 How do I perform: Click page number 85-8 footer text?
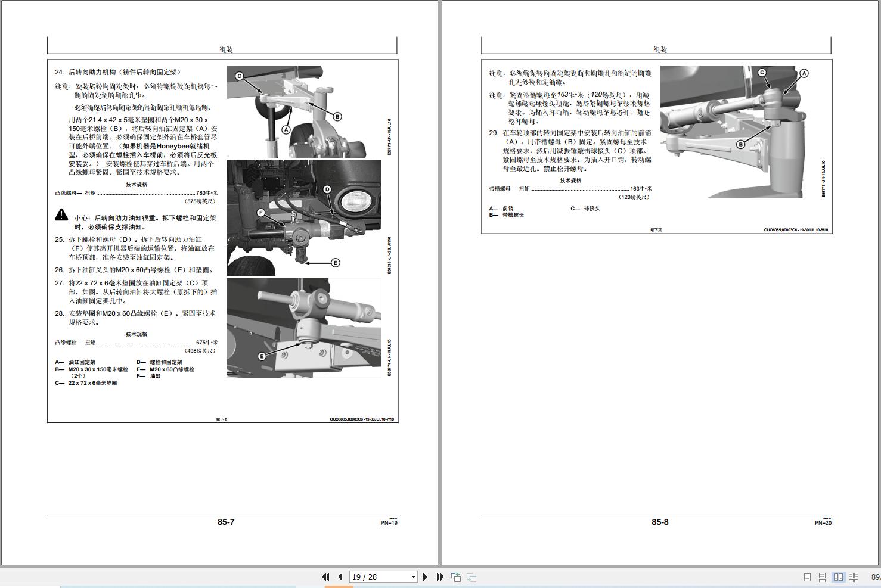point(660,522)
